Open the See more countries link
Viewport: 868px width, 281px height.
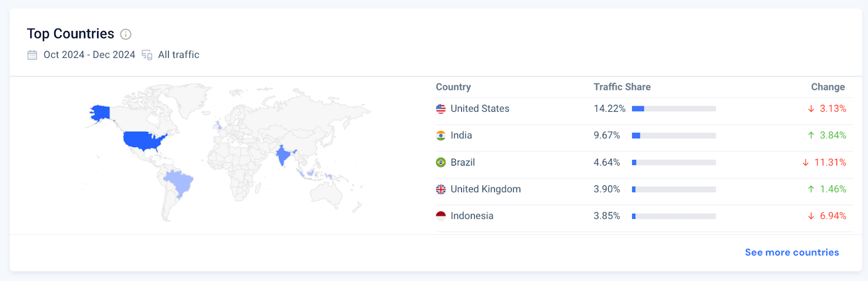click(x=792, y=252)
